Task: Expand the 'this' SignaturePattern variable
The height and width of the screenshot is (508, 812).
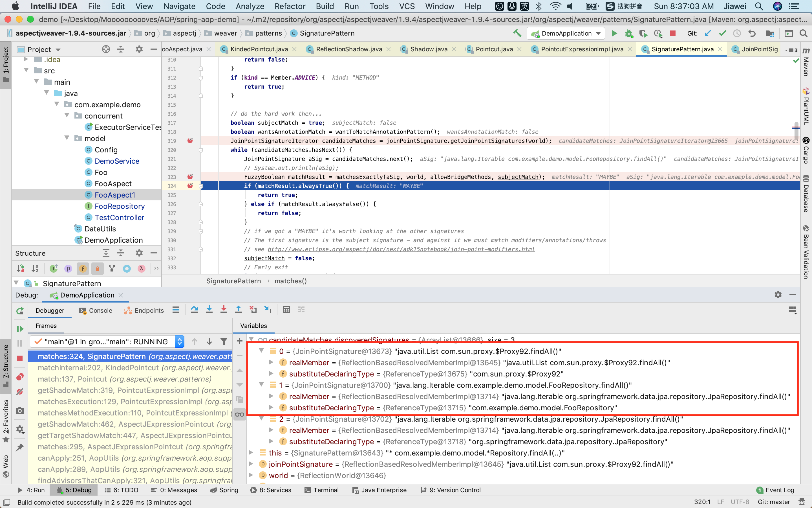Action: pos(251,453)
